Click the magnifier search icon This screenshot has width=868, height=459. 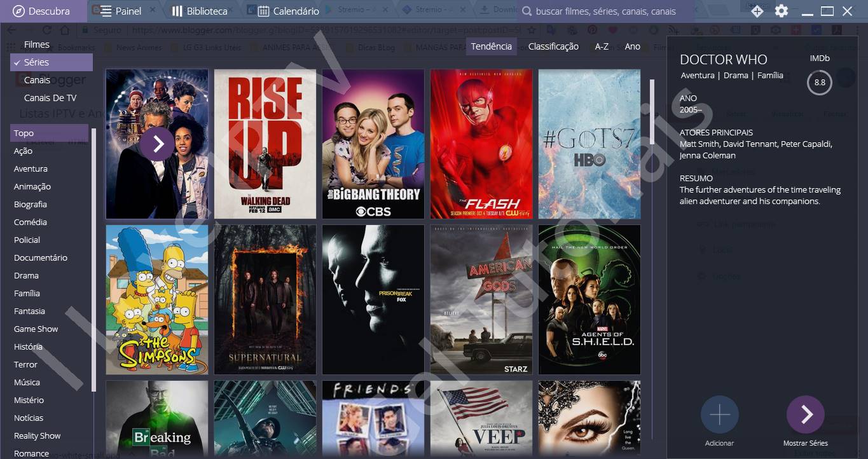pyautogui.click(x=527, y=11)
